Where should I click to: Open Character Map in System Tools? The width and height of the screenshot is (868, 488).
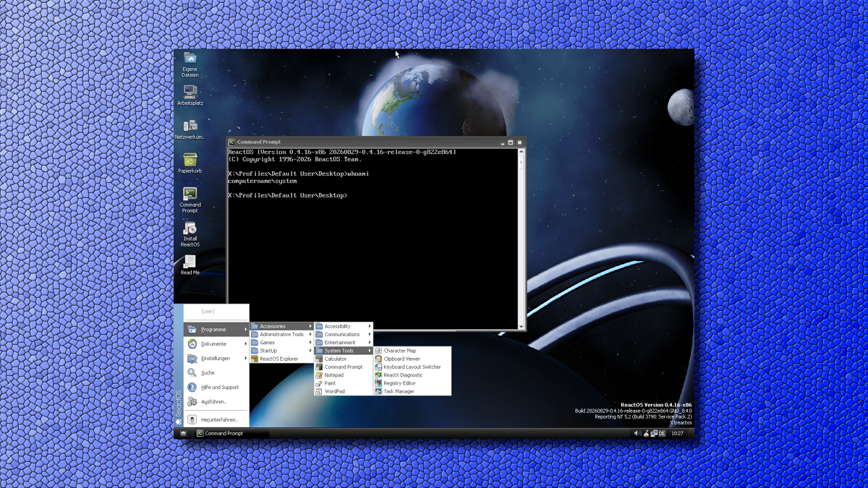click(412, 351)
